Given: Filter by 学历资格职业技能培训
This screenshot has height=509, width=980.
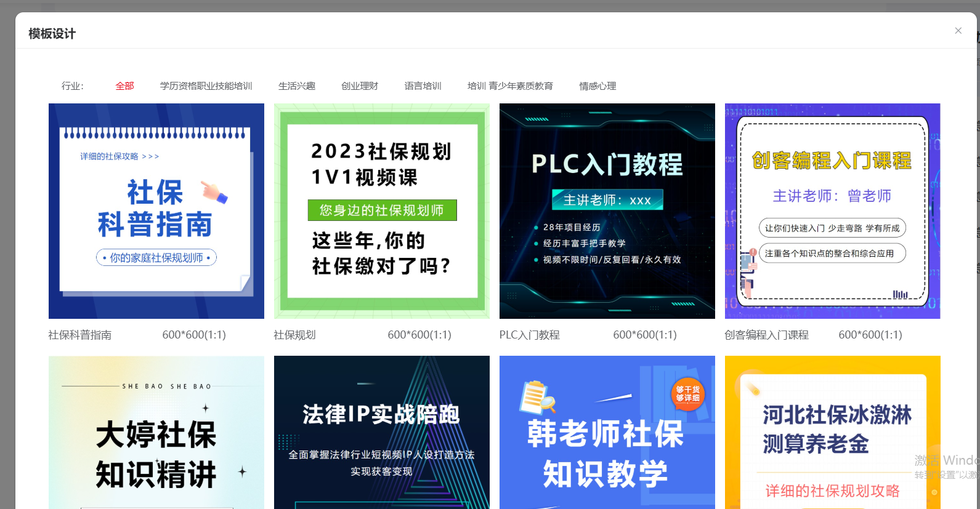Looking at the screenshot, I should [x=206, y=86].
